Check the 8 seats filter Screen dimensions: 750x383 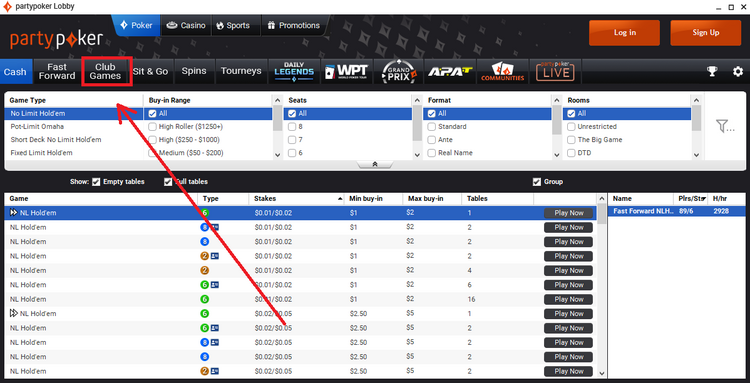292,127
